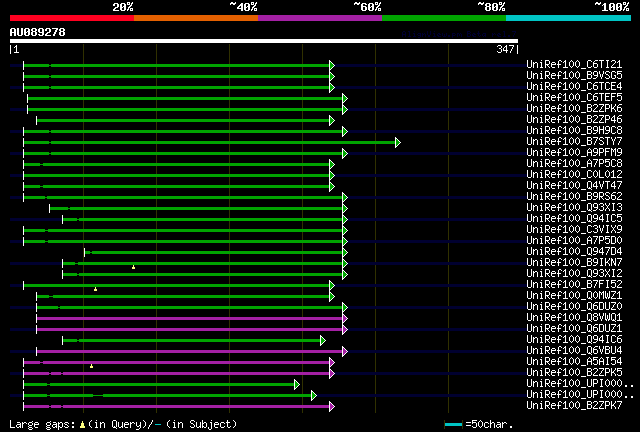Viewport: 640px width, 432px height.
Task: Select the UniRef100_B9IKN7 label
Action: tap(574, 263)
